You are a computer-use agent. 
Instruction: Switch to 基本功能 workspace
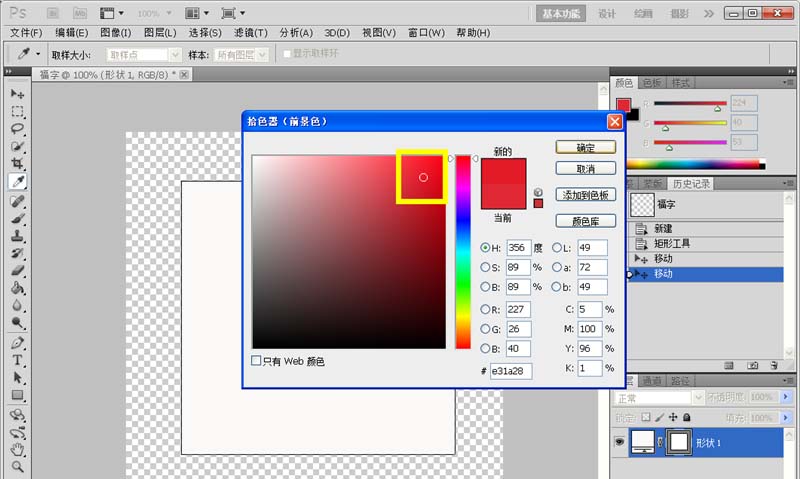tap(561, 14)
